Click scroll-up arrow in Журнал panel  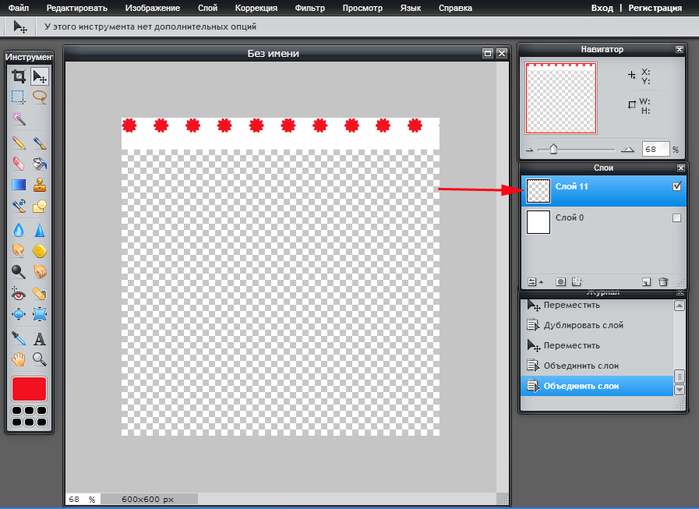pyautogui.click(x=679, y=306)
